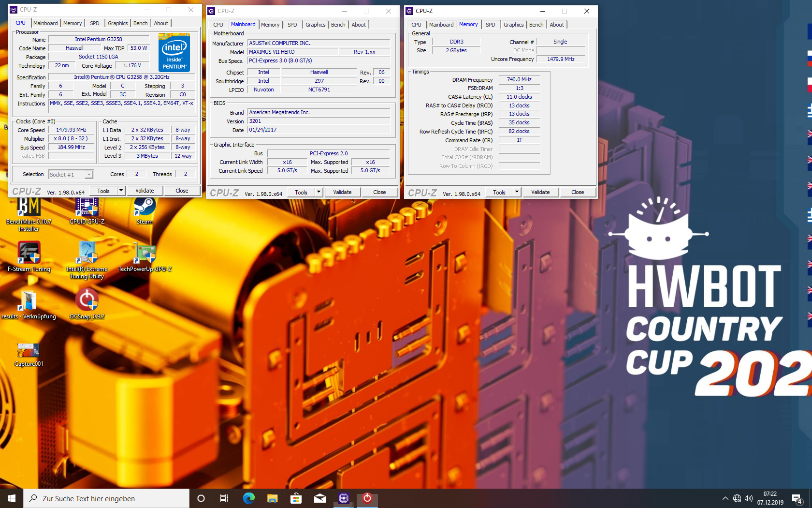Open About tab in Memory window
812x508 pixels.
pos(557,25)
